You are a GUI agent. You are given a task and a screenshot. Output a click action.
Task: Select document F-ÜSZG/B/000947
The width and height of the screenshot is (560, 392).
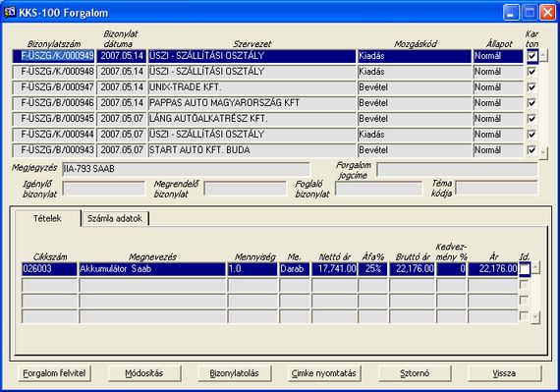[54, 87]
